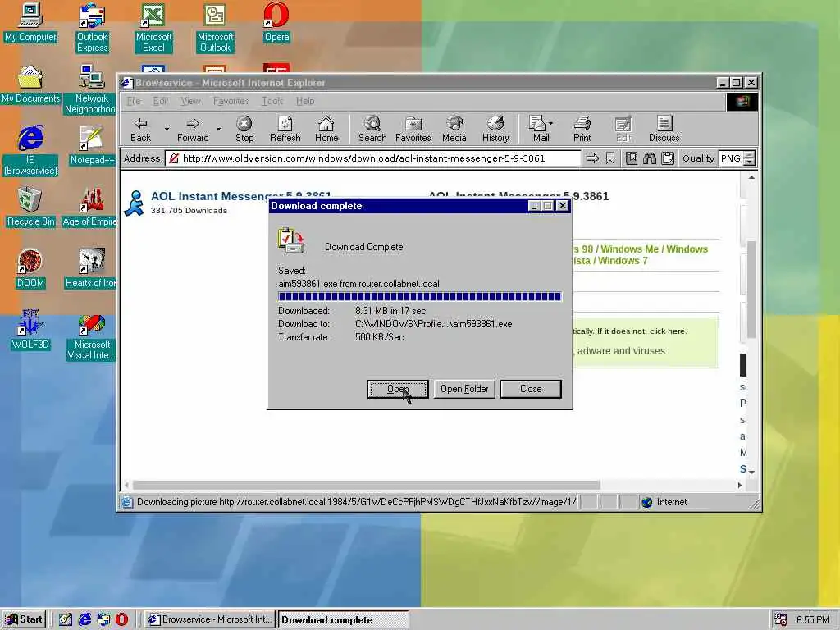Viewport: 840px width, 630px height.
Task: Select the Age of Empires desktop shortcut
Action: pos(89,208)
